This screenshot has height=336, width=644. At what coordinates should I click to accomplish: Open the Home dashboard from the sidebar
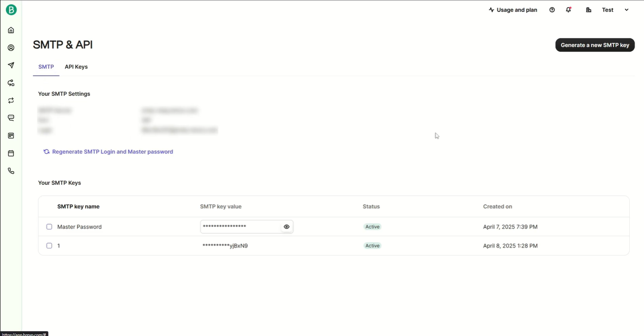pyautogui.click(x=10, y=30)
